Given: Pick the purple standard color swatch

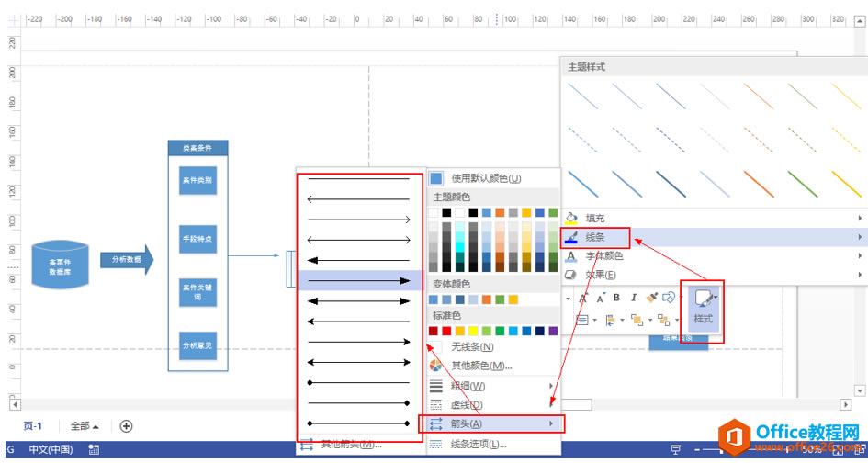Looking at the screenshot, I should pos(553,332).
